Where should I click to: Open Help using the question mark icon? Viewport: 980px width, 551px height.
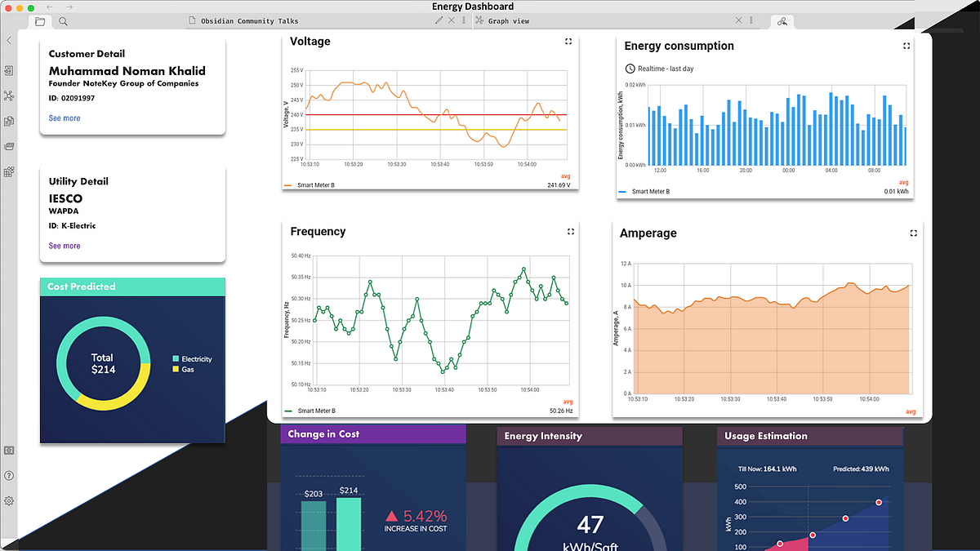click(10, 476)
